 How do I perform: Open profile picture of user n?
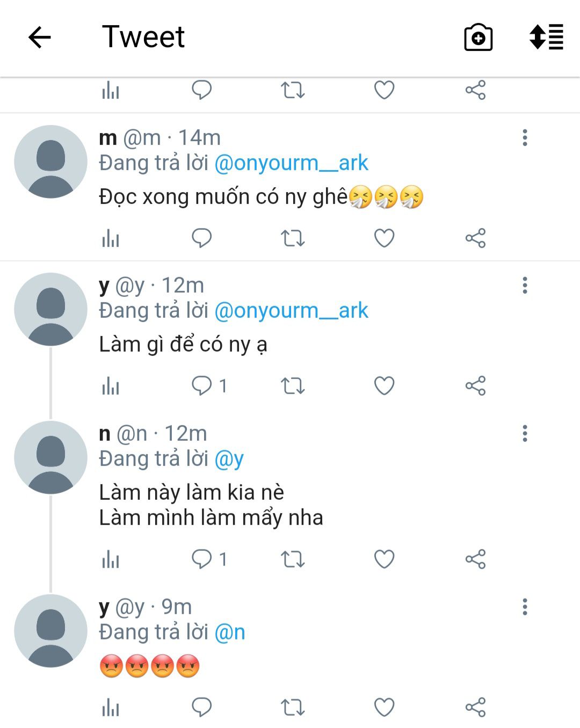point(50,457)
